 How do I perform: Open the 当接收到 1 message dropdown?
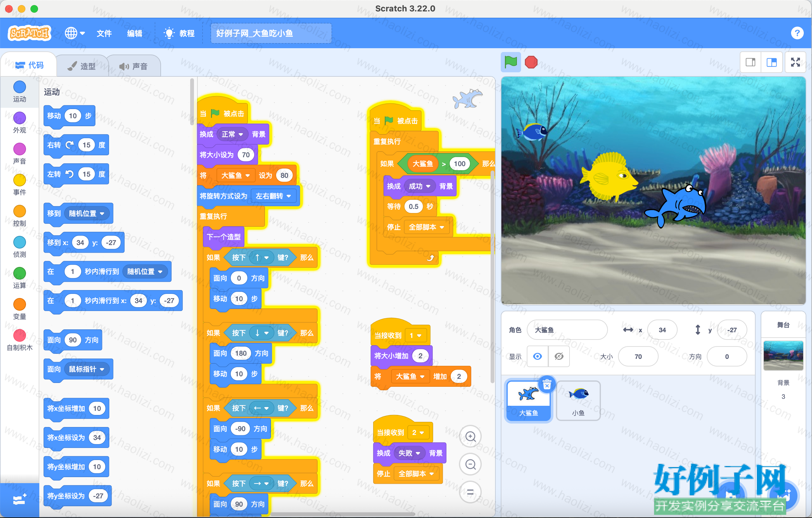(416, 335)
